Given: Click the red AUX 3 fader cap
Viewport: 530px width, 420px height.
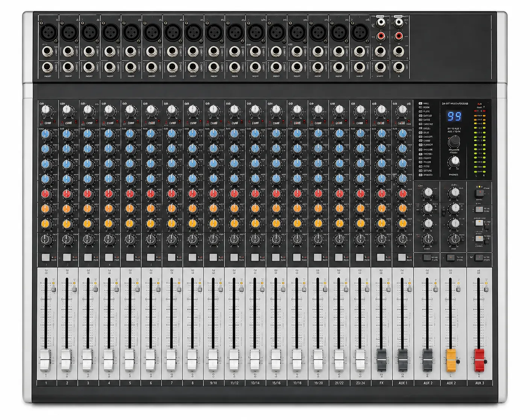Looking at the screenshot, I should click(479, 361).
